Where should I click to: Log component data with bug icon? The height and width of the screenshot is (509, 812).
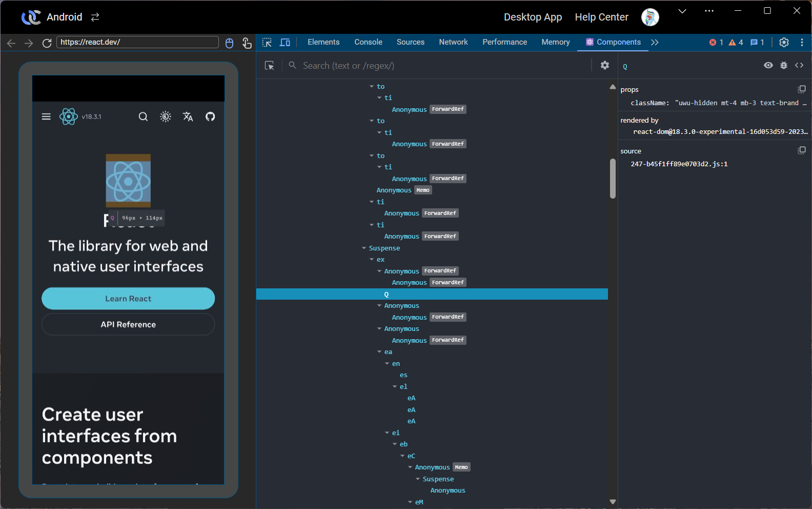tap(784, 65)
